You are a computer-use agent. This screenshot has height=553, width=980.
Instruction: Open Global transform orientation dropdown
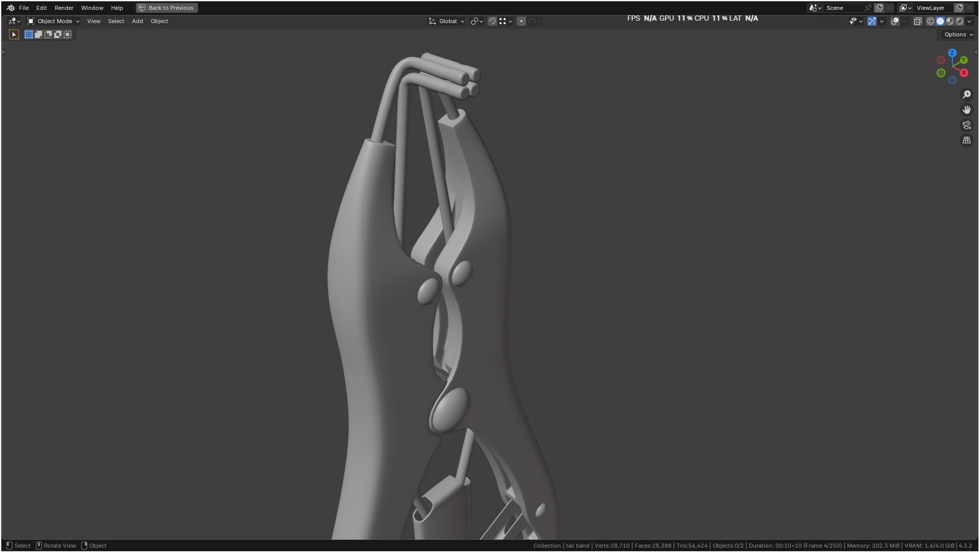click(446, 21)
